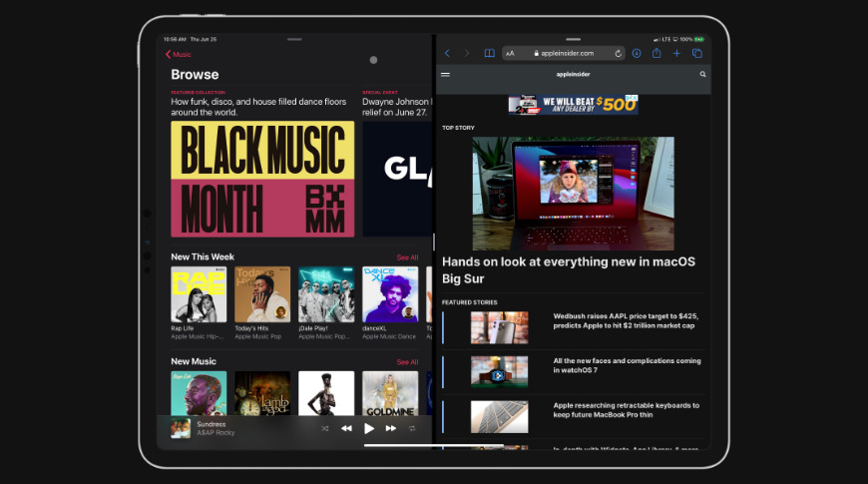Tap the Split View divider handle

coord(433,242)
